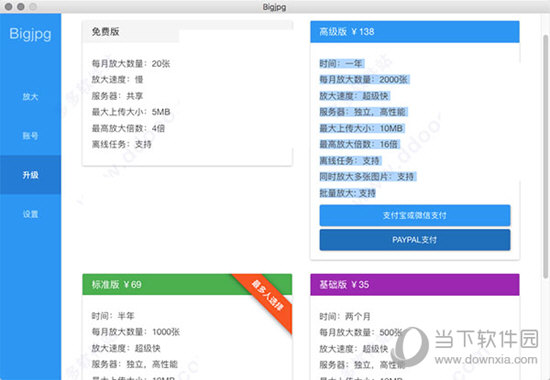Pay with 支付宝或微信支付 button
The image size is (550, 380).
415,215
